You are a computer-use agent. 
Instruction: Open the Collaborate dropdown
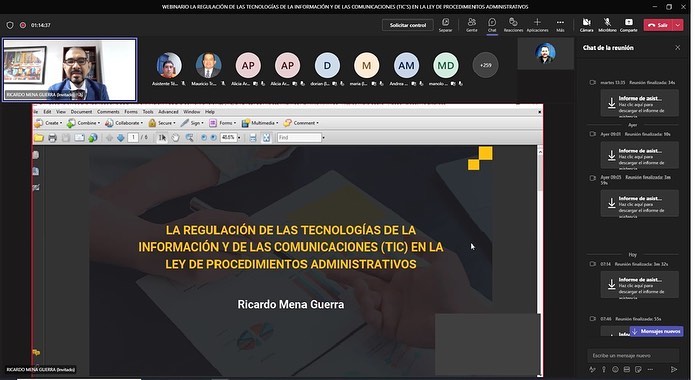tap(124, 123)
